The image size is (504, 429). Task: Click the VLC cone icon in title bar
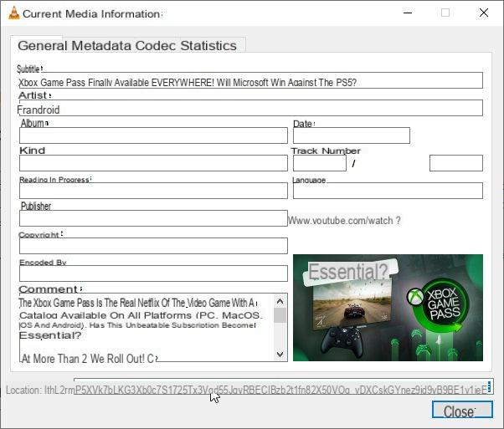pyautogui.click(x=14, y=13)
